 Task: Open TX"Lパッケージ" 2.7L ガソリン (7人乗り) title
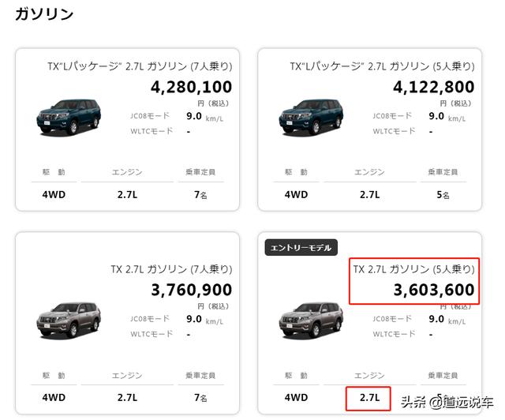[x=140, y=66]
